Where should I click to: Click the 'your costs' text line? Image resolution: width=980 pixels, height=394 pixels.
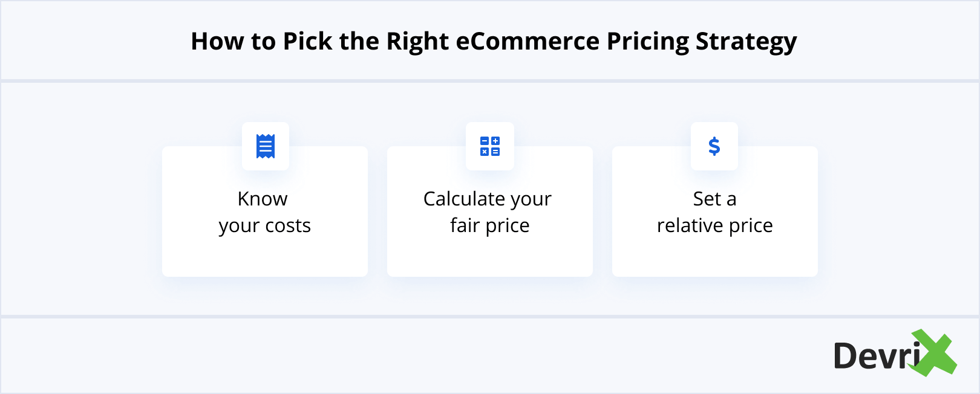click(265, 226)
